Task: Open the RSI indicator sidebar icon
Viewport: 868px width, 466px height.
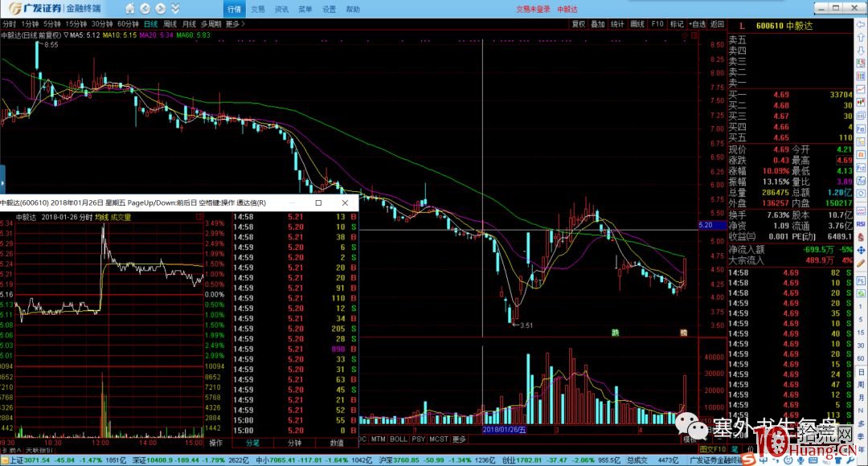Action: point(861,224)
